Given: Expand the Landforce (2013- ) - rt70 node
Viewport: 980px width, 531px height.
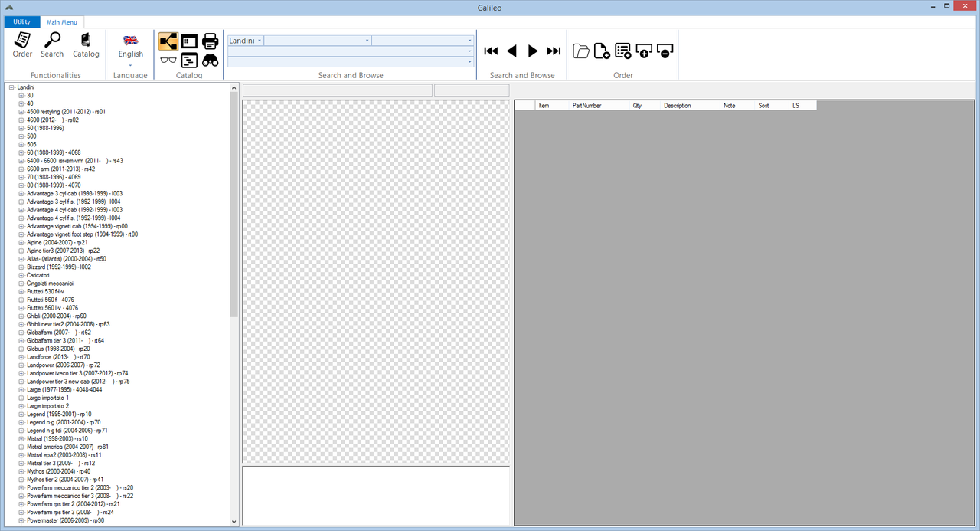Looking at the screenshot, I should click(21, 357).
